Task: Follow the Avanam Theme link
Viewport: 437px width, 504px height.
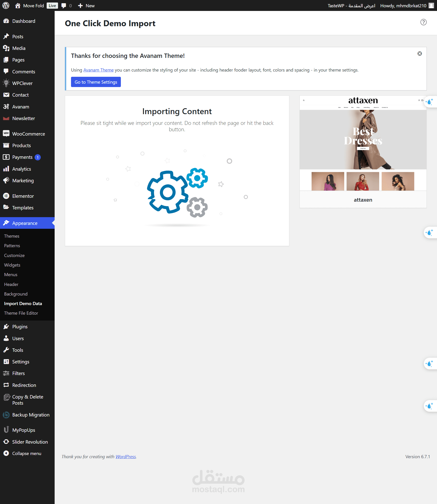Action: point(98,70)
